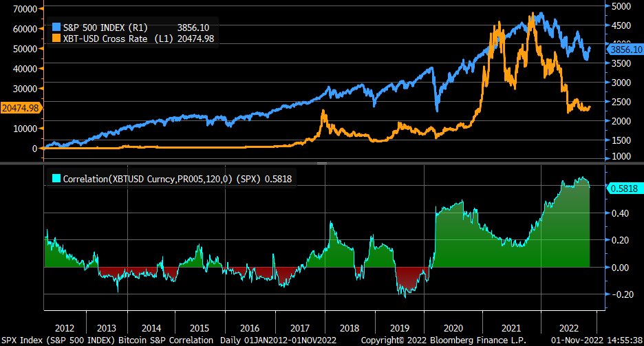Image resolution: width=644 pixels, height=346 pixels.
Task: Click the Copyright 2022 Bloomberg Finance L.P. text
Action: (444, 340)
